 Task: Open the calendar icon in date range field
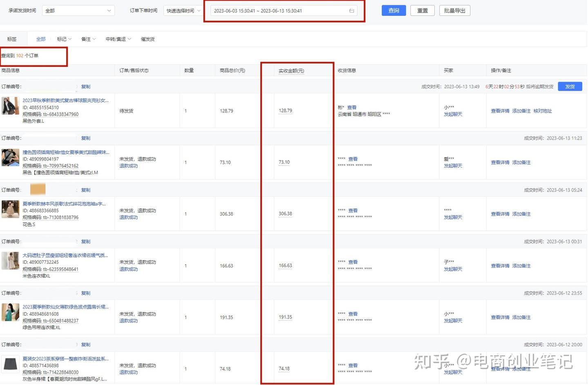point(351,11)
